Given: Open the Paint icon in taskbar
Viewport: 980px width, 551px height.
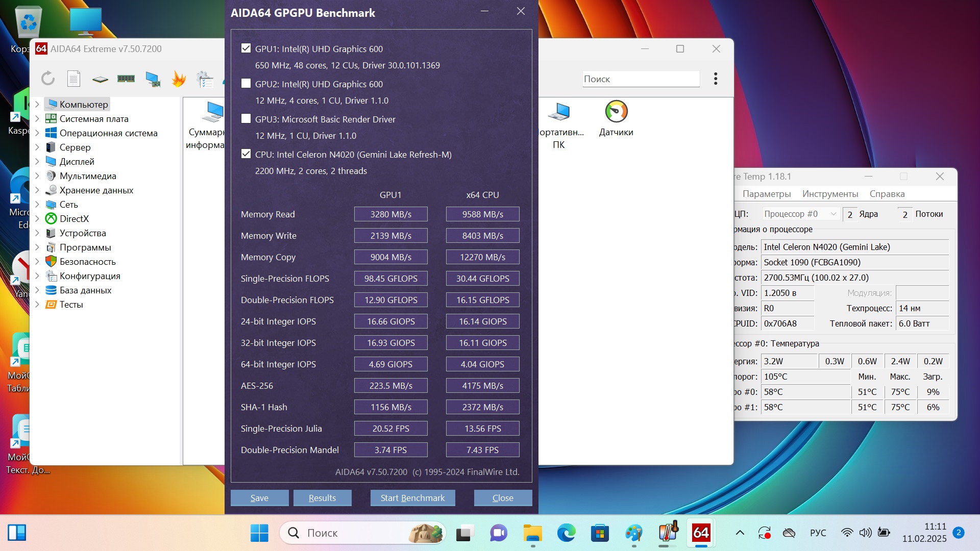Looking at the screenshot, I should point(634,533).
